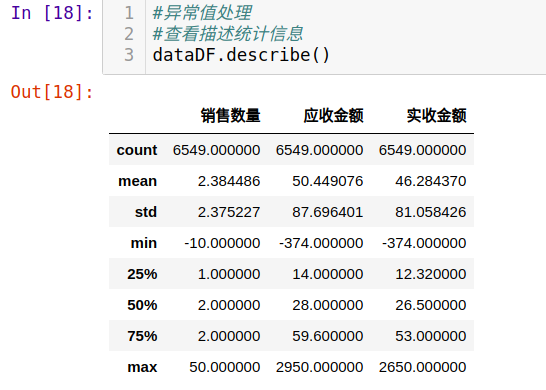Click the 实收金额 column header
This screenshot has width=546, height=390.
click(x=437, y=115)
